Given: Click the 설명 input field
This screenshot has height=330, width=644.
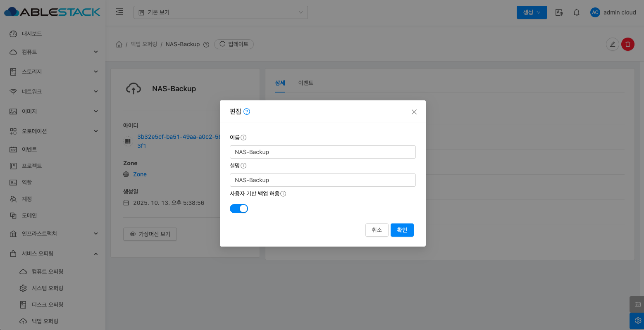Looking at the screenshot, I should point(322,180).
